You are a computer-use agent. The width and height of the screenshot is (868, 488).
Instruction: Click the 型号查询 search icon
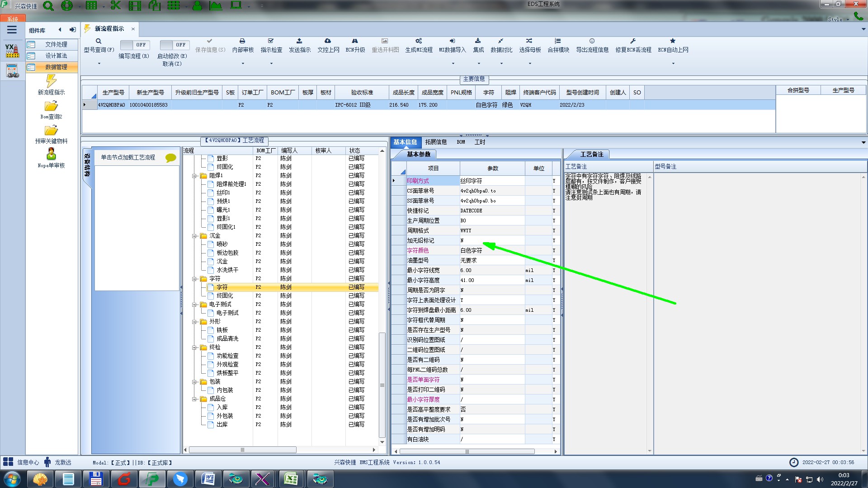coord(99,41)
